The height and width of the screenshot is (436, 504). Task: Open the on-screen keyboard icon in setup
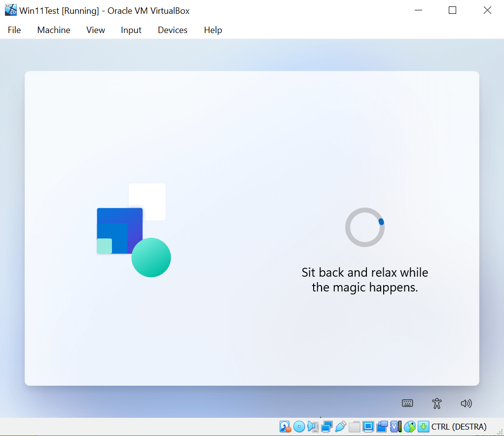point(407,403)
